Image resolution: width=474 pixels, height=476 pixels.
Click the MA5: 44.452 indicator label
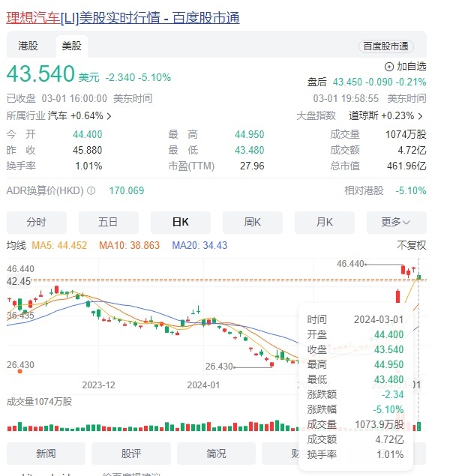tap(59, 245)
